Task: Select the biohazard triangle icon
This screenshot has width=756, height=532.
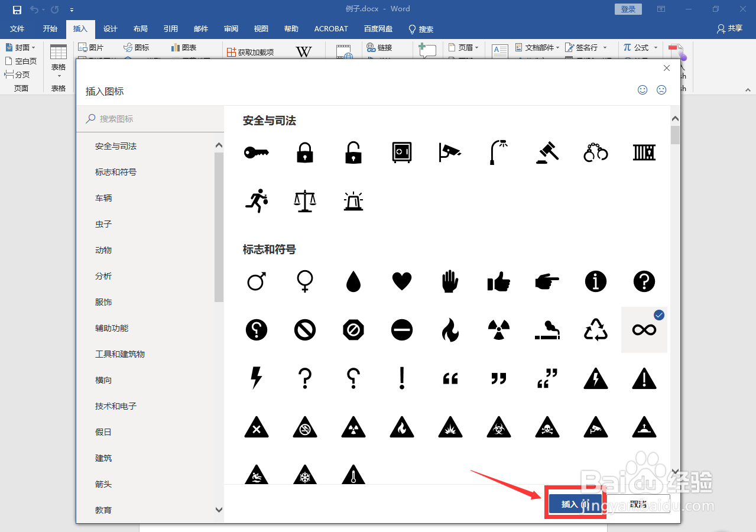Action: pyautogui.click(x=498, y=427)
